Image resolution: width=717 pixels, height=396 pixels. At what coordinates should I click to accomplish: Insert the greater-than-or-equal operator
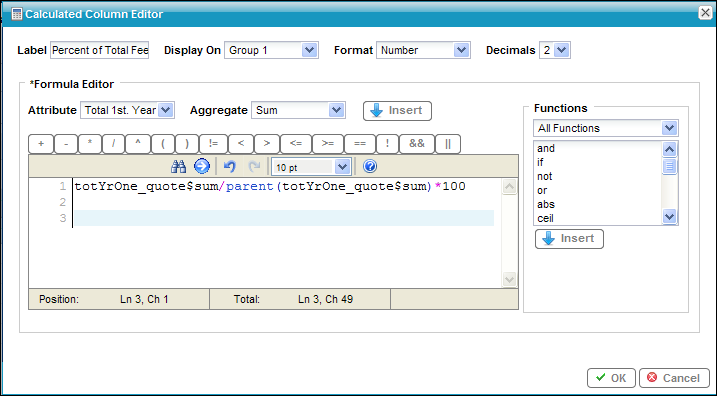(x=328, y=144)
